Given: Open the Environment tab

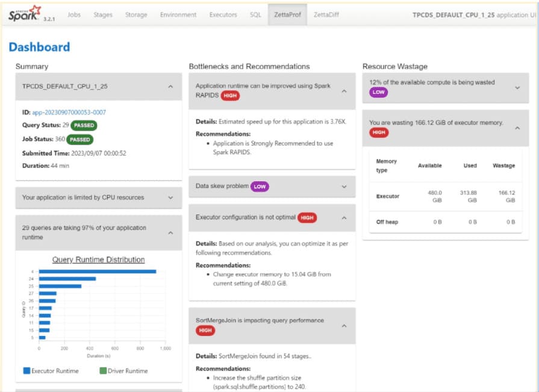Looking at the screenshot, I should [x=178, y=15].
